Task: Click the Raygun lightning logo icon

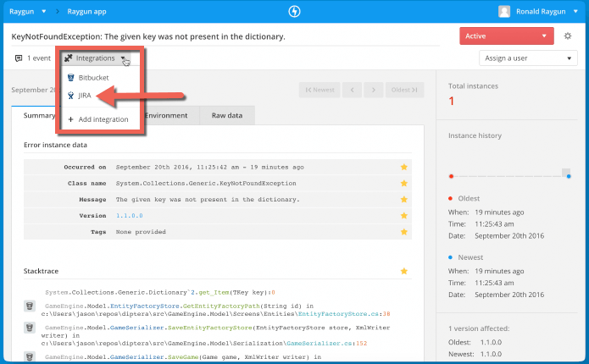Action: 294,12
